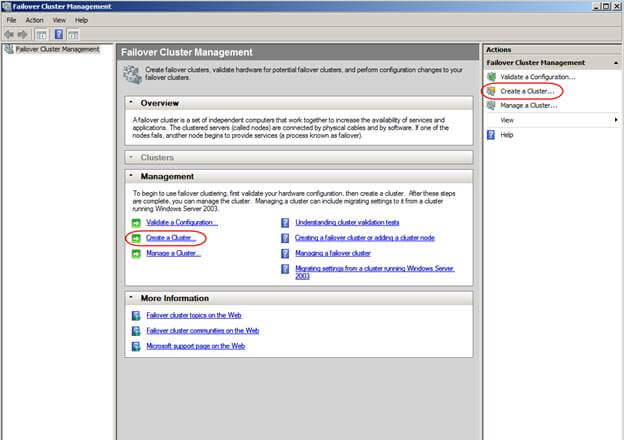624x440 pixels.
Task: Open the Help menu in menu bar
Action: point(82,20)
